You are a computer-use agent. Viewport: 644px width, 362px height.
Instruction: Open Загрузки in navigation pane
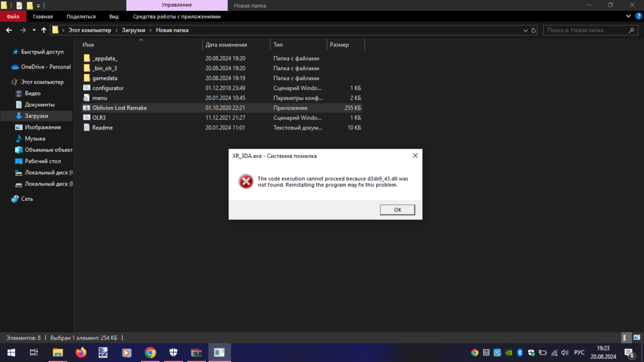coord(36,116)
